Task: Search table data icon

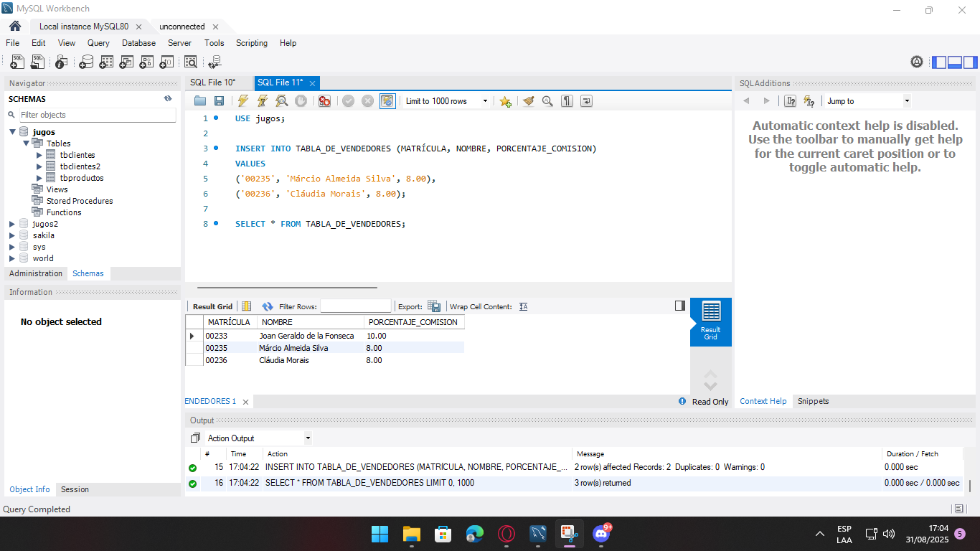Action: point(191,62)
